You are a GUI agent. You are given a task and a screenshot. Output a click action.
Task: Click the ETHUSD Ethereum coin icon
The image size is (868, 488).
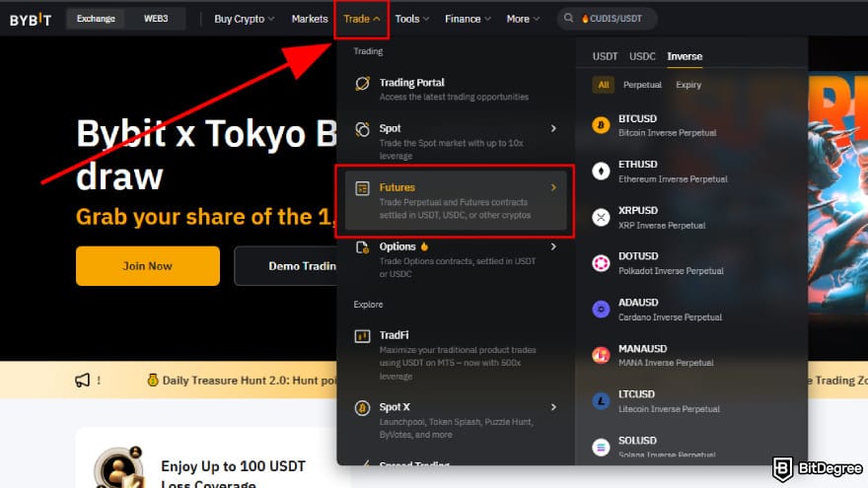click(x=601, y=171)
